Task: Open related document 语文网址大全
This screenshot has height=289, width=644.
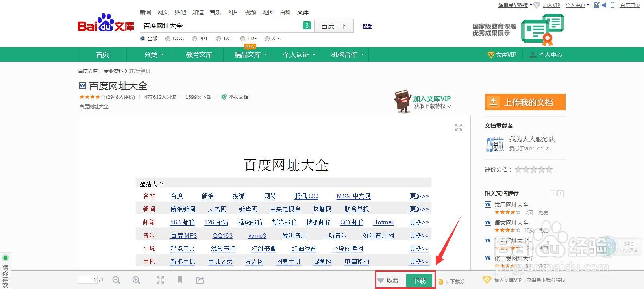Action: click(511, 223)
